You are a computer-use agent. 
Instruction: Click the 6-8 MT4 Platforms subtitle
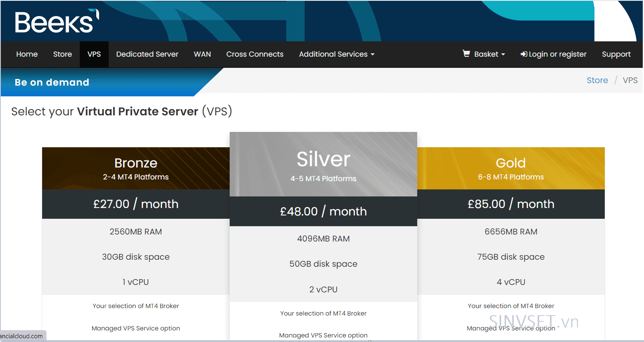[x=511, y=177]
